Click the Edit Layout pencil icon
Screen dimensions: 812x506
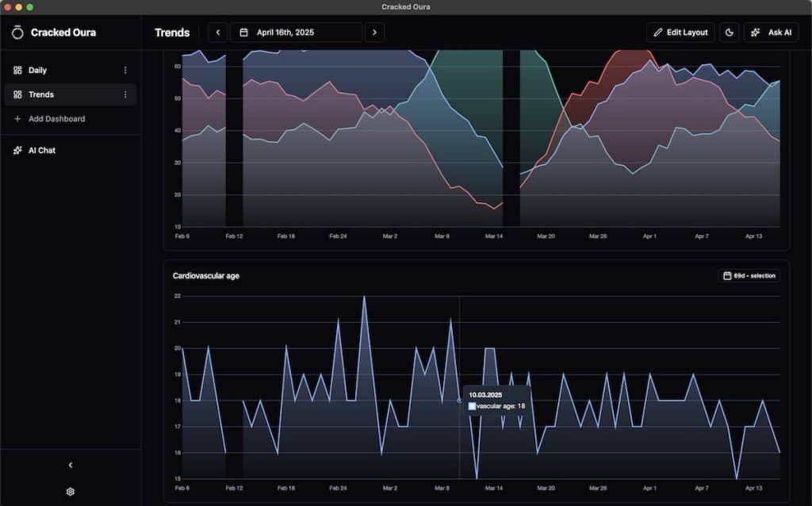658,33
